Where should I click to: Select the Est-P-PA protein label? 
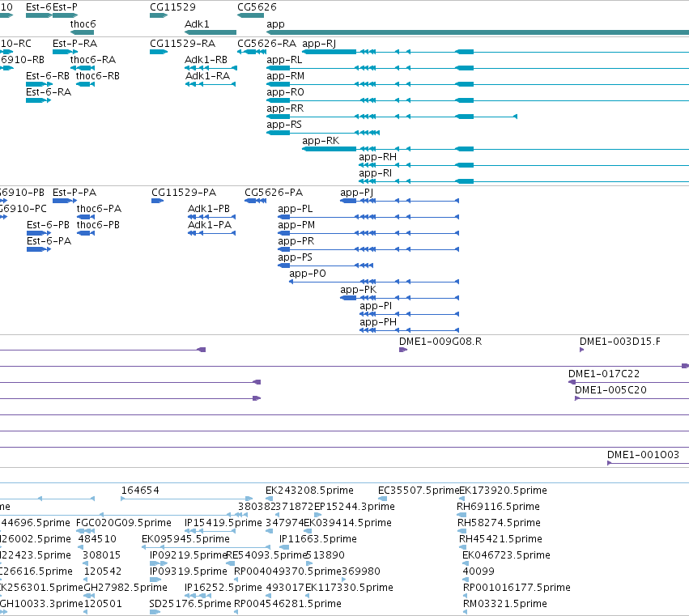[x=74, y=193]
